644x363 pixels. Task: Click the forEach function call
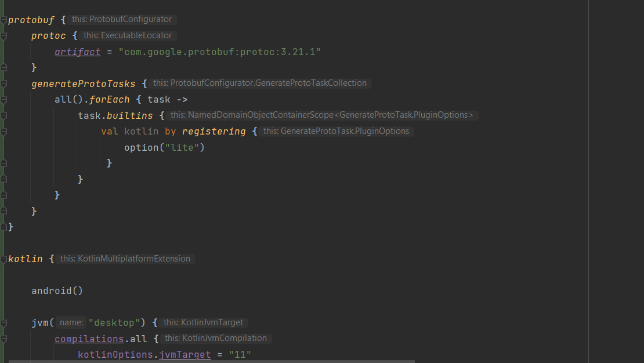[110, 100]
